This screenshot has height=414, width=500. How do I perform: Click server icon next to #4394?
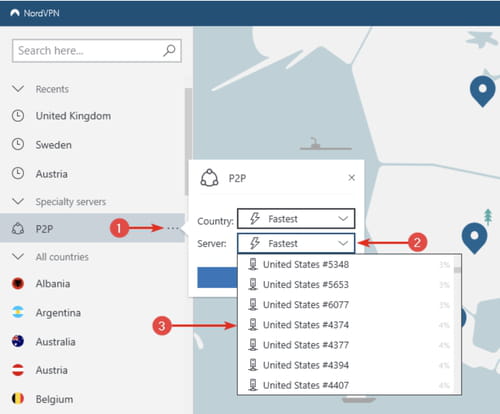[x=253, y=365]
